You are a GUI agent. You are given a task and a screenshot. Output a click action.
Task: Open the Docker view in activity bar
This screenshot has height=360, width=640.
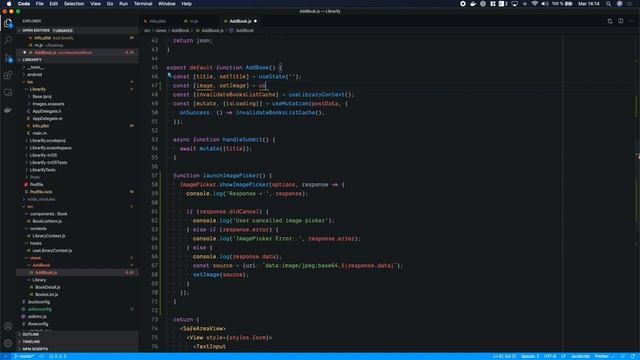point(8,110)
